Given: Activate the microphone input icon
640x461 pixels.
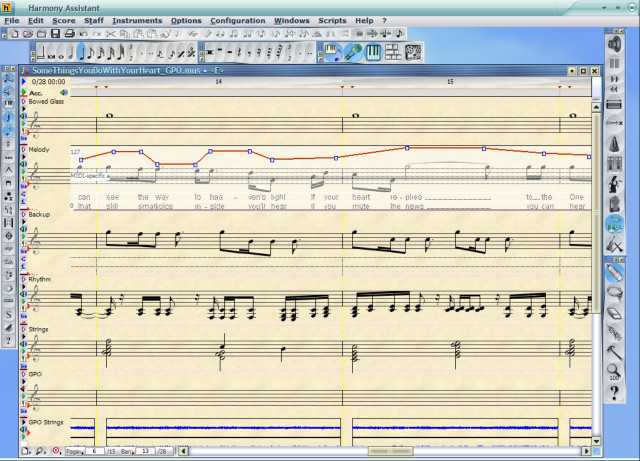Looking at the screenshot, I should (x=353, y=52).
